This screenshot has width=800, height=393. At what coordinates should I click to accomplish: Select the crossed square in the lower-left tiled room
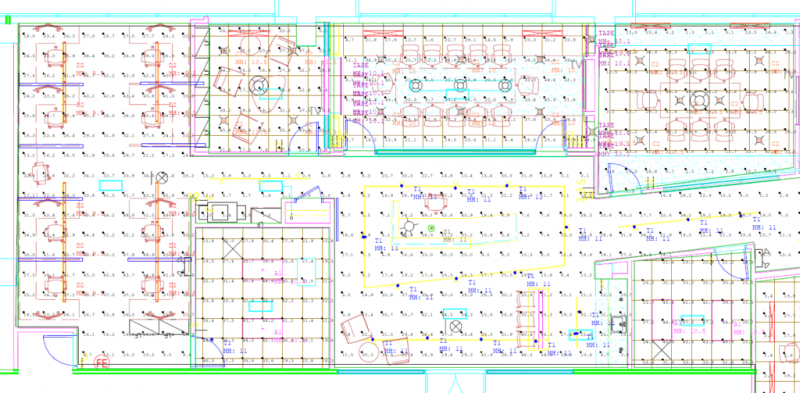[x=233, y=250]
